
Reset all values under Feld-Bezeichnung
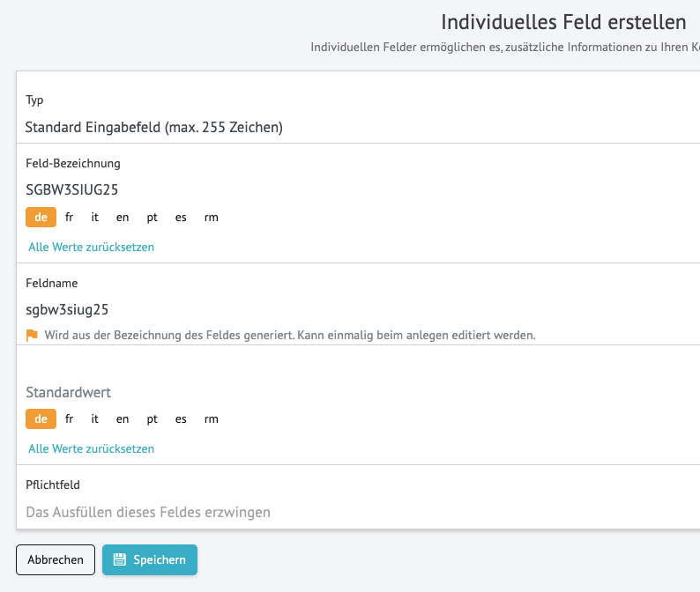pos(91,248)
